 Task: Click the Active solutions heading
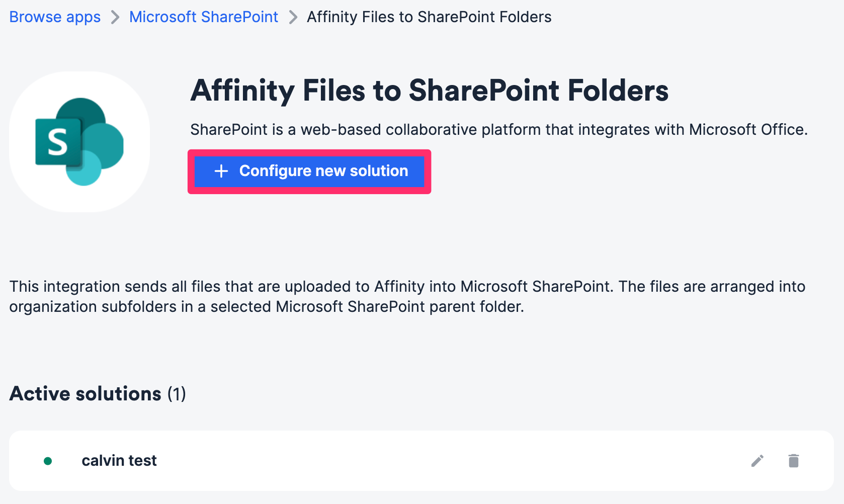[x=86, y=394]
